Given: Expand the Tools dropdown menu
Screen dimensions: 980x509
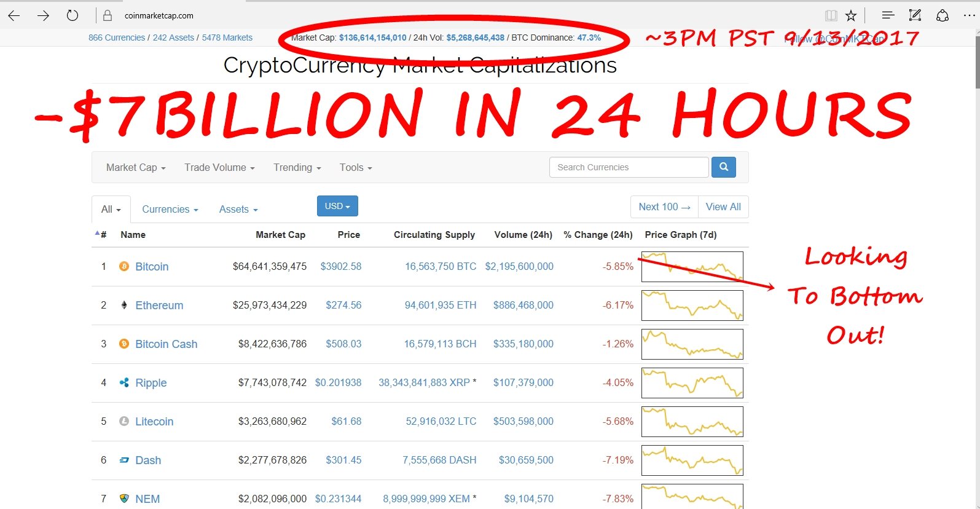Looking at the screenshot, I should pyautogui.click(x=356, y=167).
